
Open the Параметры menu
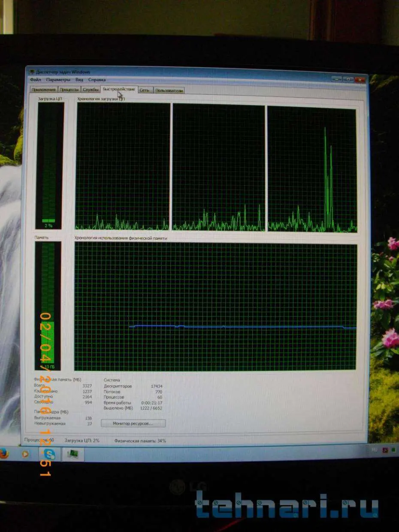point(58,80)
